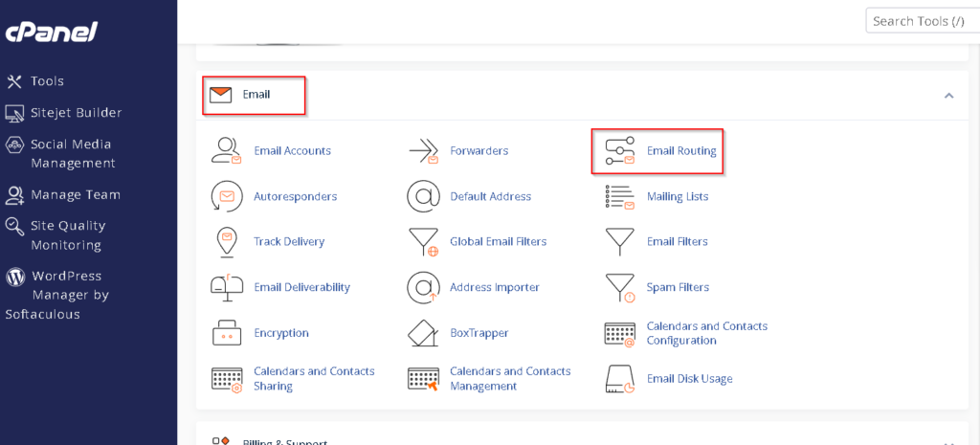
Task: Open the Email Filters link
Action: click(x=677, y=241)
